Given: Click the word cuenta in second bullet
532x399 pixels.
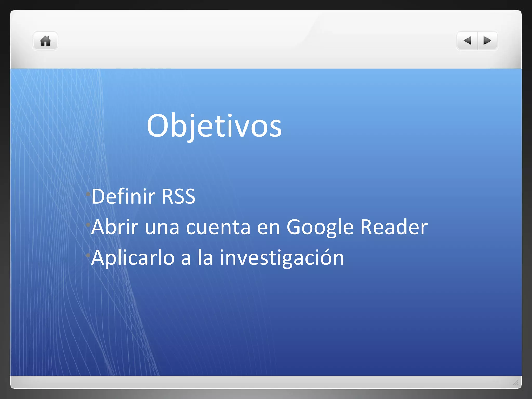Looking at the screenshot, I should point(218,227).
